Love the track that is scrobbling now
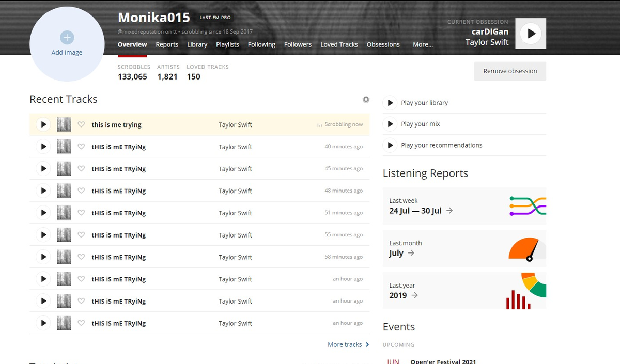The height and width of the screenshot is (364, 620). click(81, 124)
